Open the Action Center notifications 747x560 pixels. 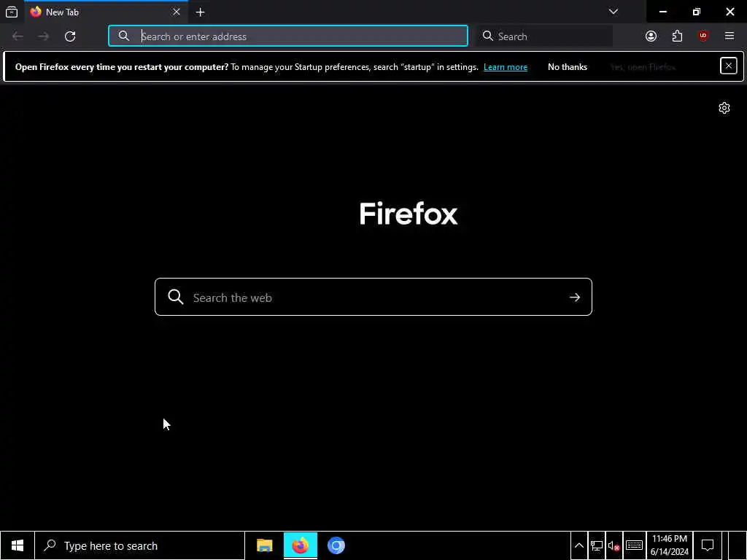708,545
